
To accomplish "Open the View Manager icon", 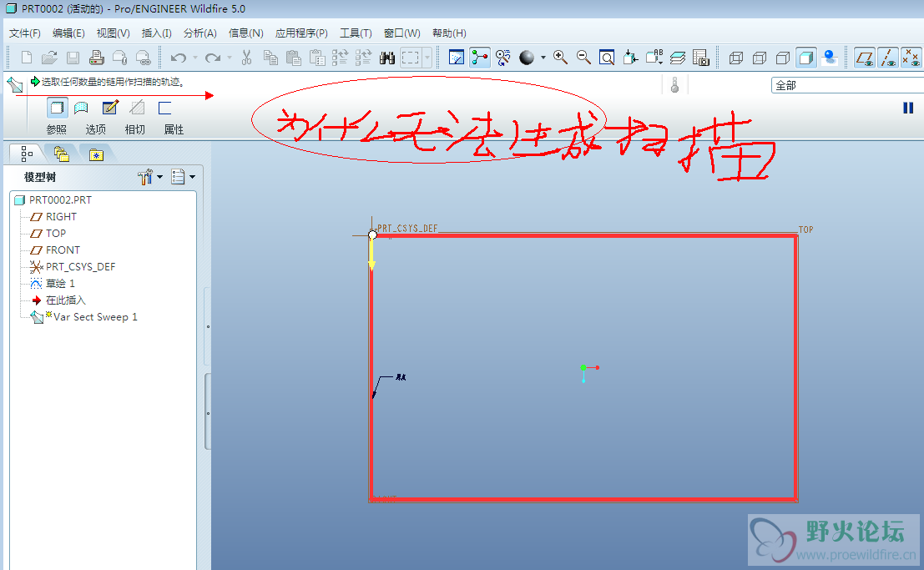I will point(700,58).
